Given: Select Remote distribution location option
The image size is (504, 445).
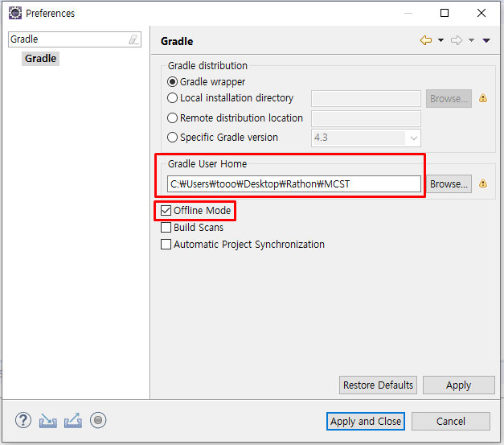Looking at the screenshot, I should [x=172, y=117].
